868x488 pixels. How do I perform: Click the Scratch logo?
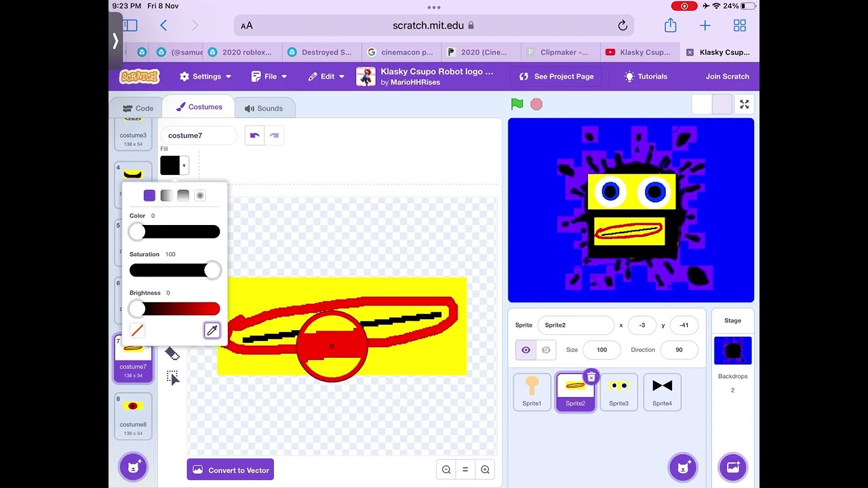pyautogui.click(x=139, y=77)
